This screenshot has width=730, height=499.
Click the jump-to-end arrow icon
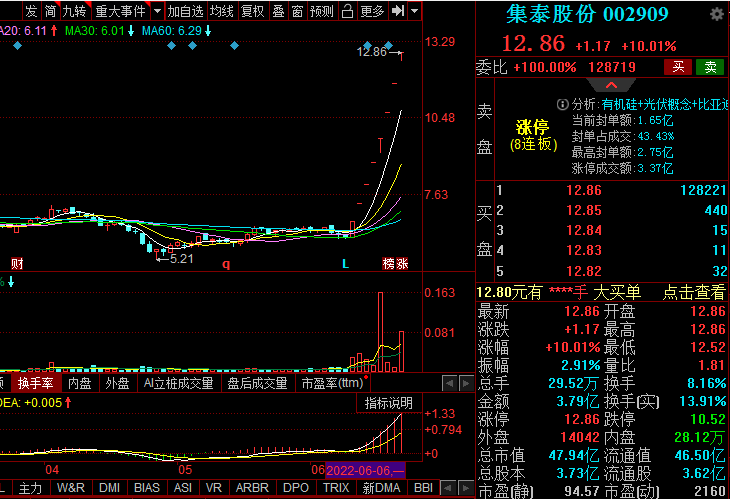[398, 11]
